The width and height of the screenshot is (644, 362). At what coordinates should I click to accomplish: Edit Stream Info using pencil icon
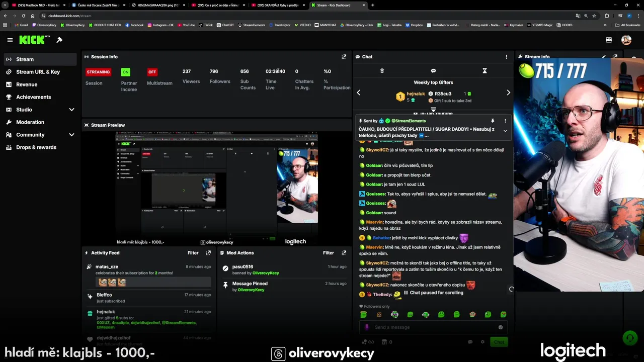pyautogui.click(x=604, y=57)
